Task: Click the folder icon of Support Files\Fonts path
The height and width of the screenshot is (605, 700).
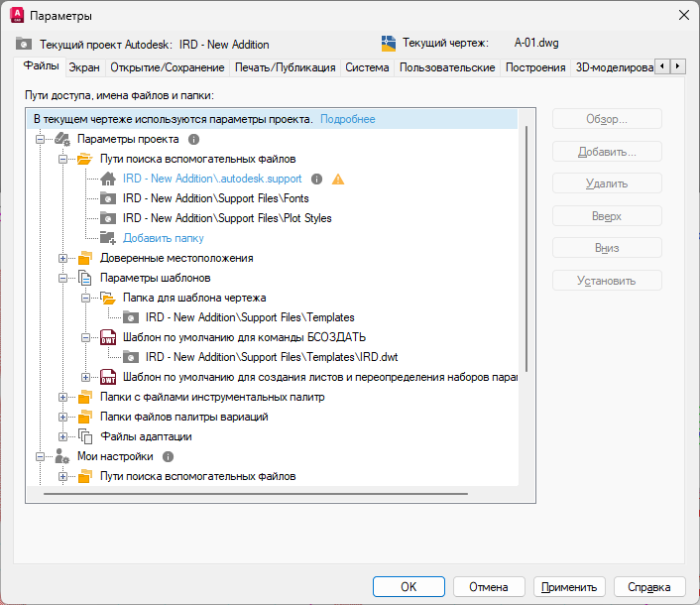Action: coord(108,198)
